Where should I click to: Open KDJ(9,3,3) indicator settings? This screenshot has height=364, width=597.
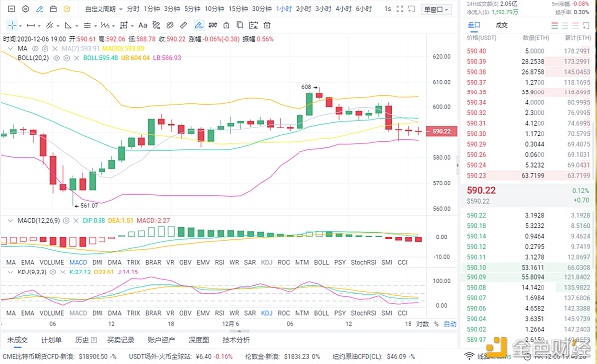pyautogui.click(x=53, y=273)
